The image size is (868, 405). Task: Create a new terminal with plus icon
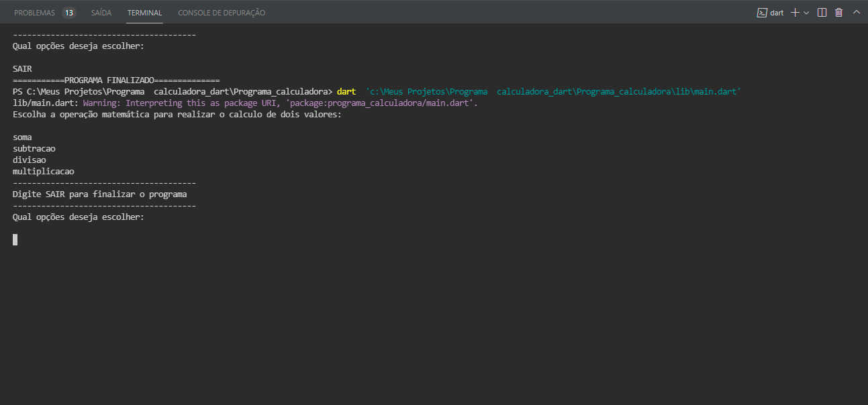(795, 13)
